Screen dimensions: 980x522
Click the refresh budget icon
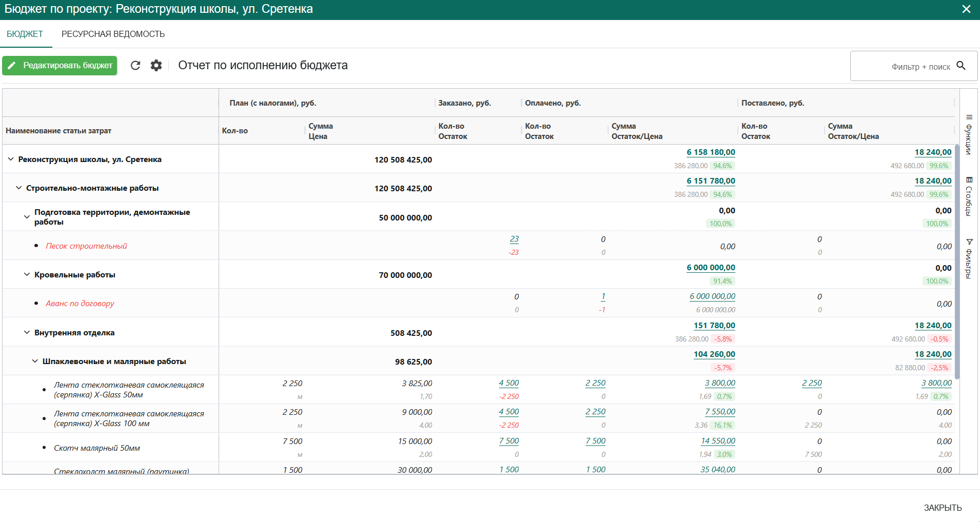[135, 66]
